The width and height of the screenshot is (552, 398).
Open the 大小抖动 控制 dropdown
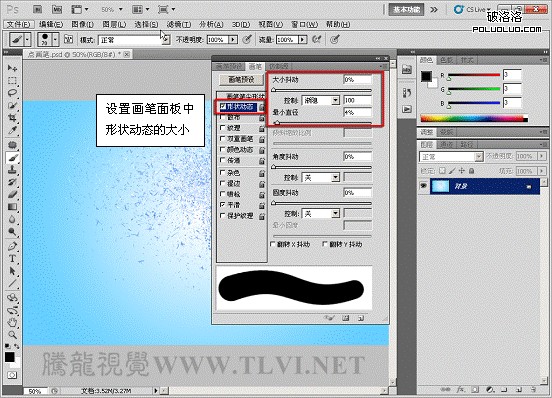(x=321, y=100)
